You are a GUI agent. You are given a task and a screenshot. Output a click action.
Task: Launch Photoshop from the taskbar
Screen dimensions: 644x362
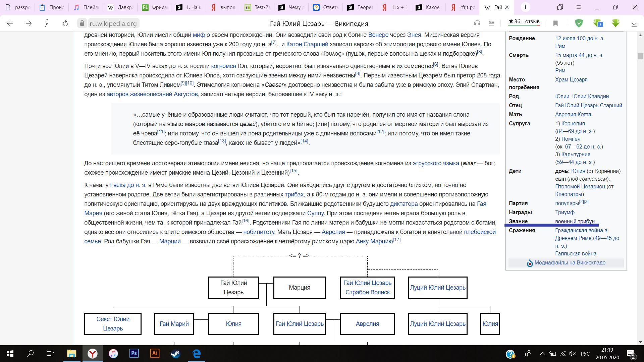(134, 354)
